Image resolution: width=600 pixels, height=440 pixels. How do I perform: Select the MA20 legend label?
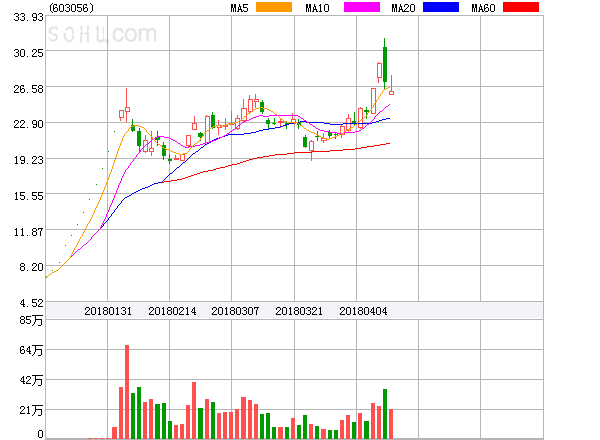[x=403, y=8]
